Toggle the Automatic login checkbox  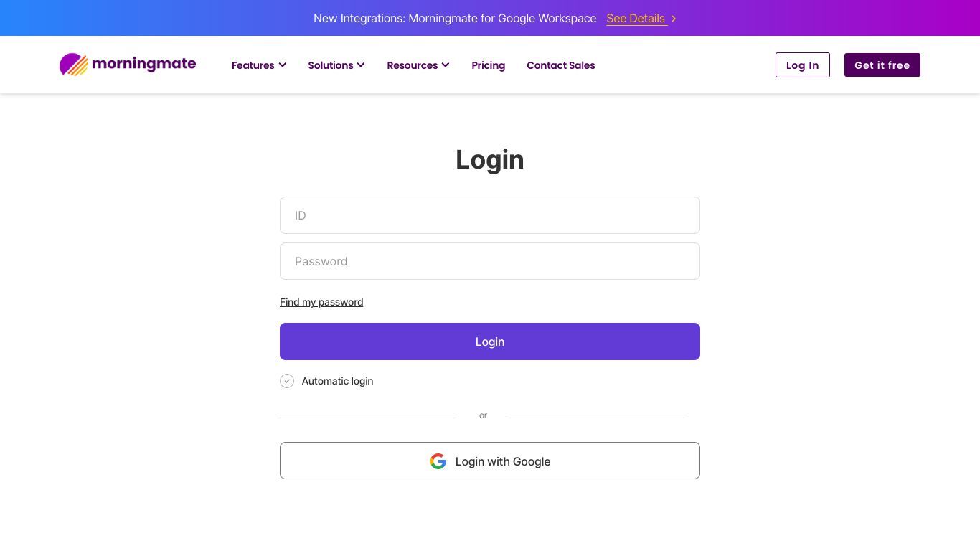[x=287, y=381]
